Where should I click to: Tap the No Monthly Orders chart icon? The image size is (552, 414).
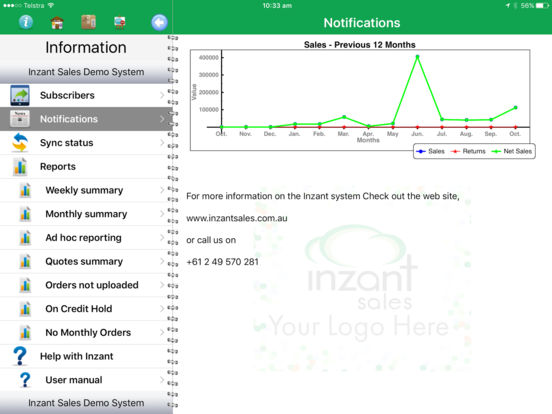tap(25, 332)
